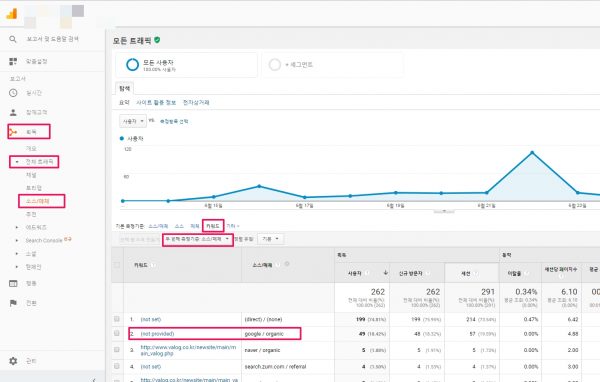Tick checkbox for row 4 search.zum.com
Screen dimensions: 600x382
click(x=117, y=366)
